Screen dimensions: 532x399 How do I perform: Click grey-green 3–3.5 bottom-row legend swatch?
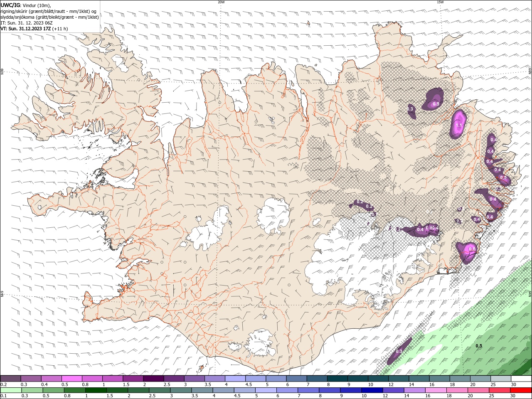pos(181,390)
